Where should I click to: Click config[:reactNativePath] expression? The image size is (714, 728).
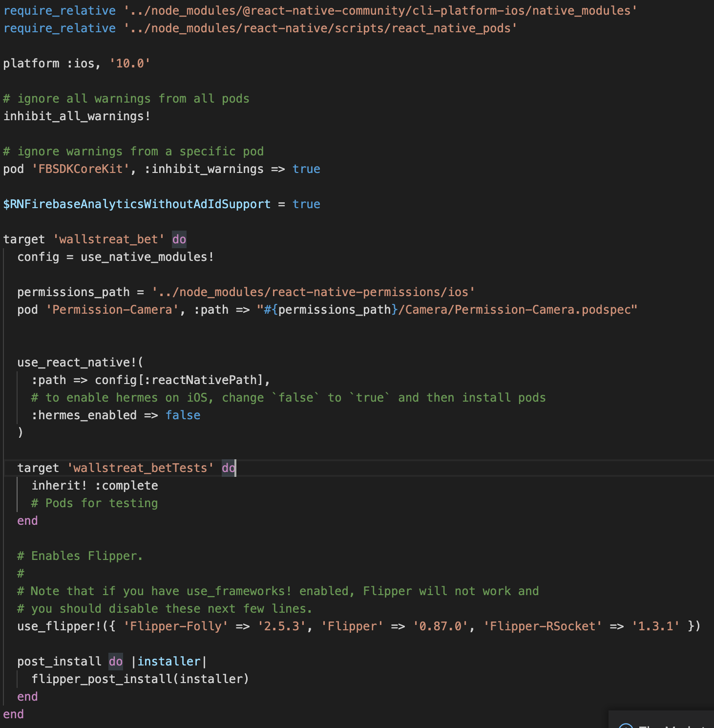pos(179,380)
